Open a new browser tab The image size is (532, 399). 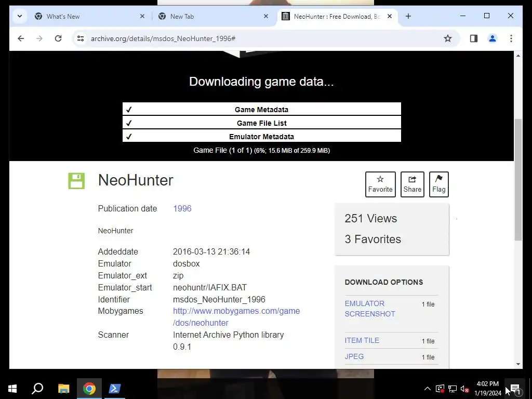[x=408, y=16]
